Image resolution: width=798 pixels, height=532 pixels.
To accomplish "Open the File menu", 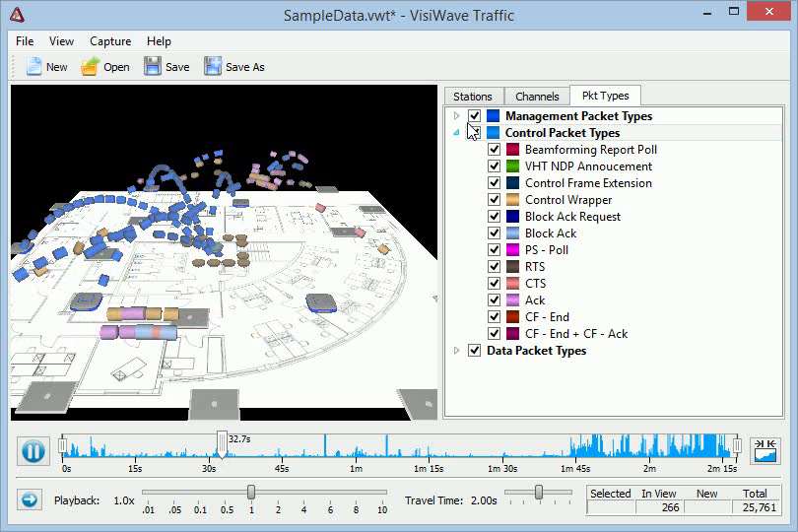I will [25, 41].
